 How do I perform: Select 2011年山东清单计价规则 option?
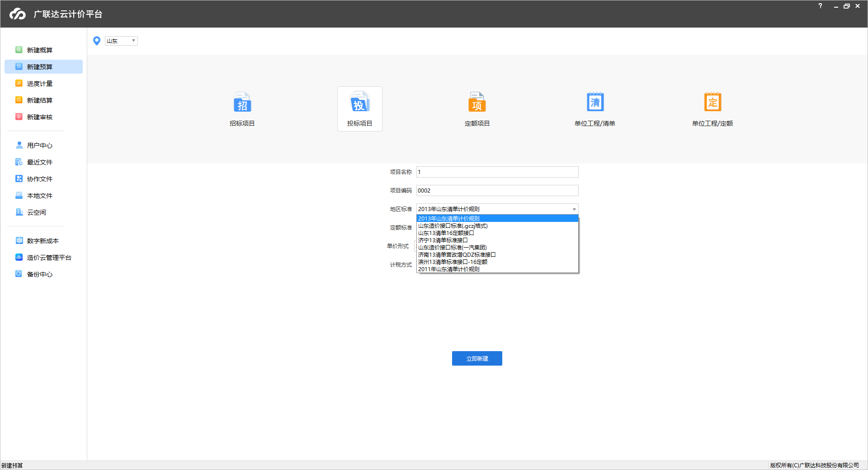tap(497, 269)
